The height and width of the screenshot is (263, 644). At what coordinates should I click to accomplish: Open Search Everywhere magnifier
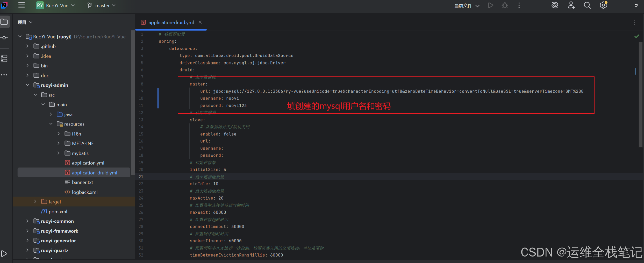[x=587, y=5]
